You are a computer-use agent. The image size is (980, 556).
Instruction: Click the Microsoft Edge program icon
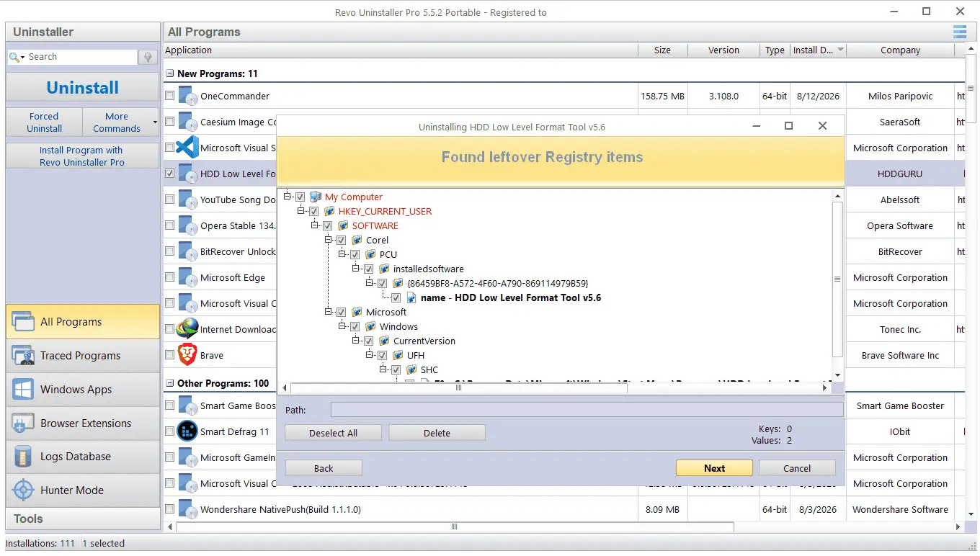[187, 277]
